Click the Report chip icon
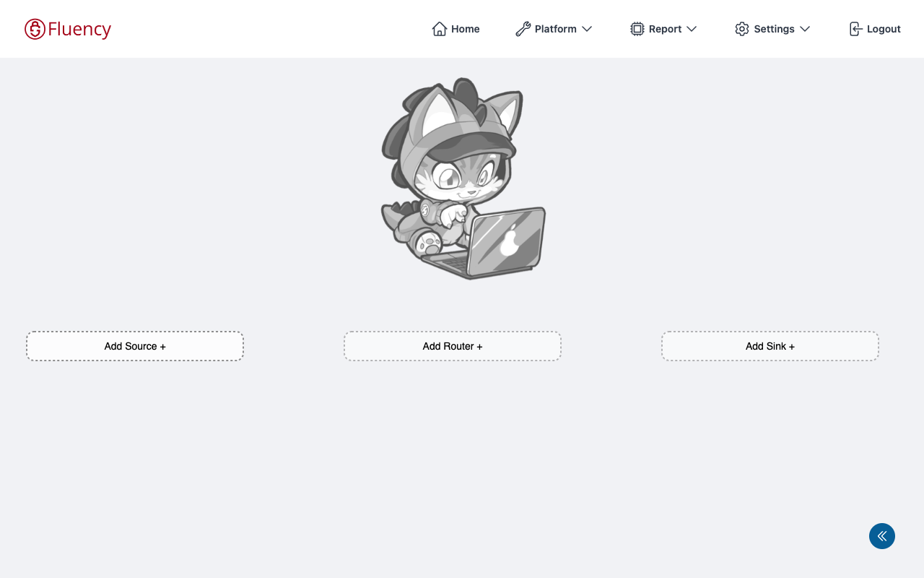924x578 pixels. pyautogui.click(x=637, y=29)
